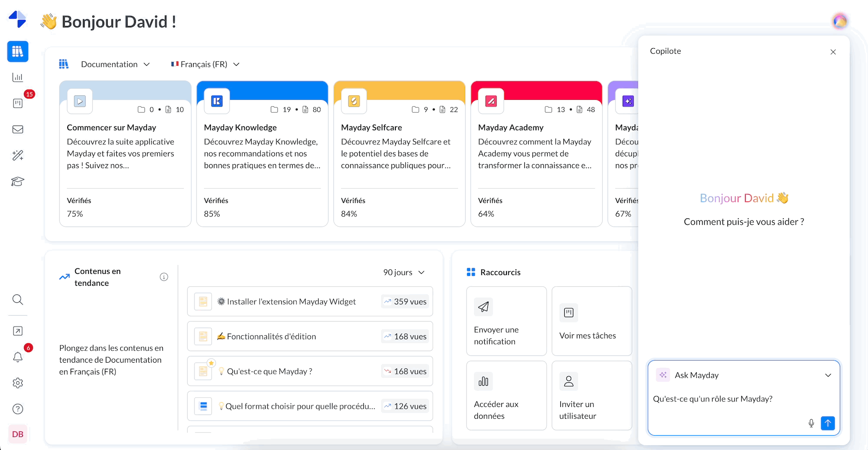
Task: Close the Copilote panel
Action: [x=833, y=52]
